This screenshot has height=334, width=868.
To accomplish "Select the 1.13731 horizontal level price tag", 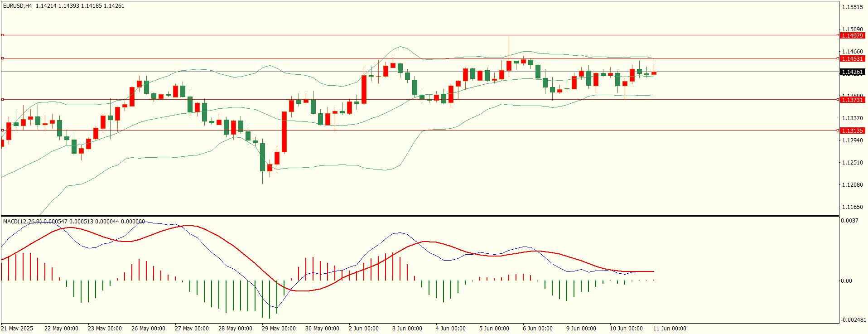I will (852, 100).
